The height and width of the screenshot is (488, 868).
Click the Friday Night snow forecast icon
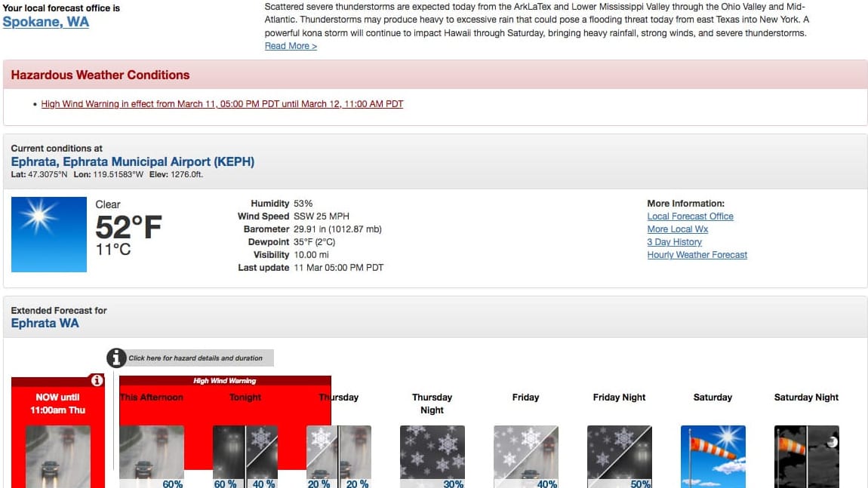pos(619,456)
